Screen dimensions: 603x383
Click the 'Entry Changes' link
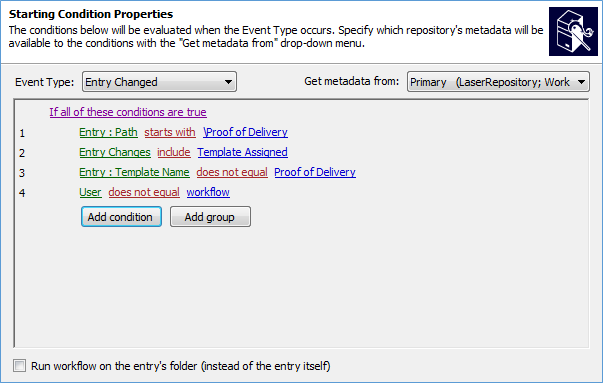pyautogui.click(x=115, y=152)
